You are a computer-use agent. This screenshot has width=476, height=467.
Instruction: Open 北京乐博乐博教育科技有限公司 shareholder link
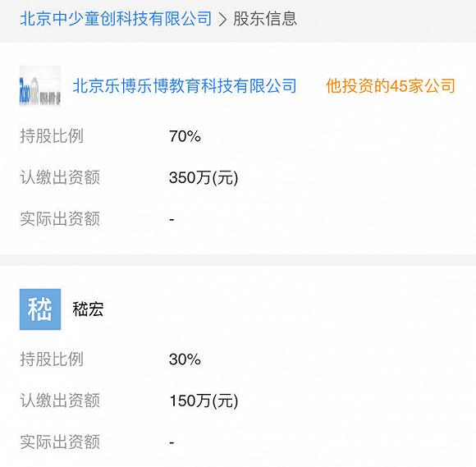(185, 85)
